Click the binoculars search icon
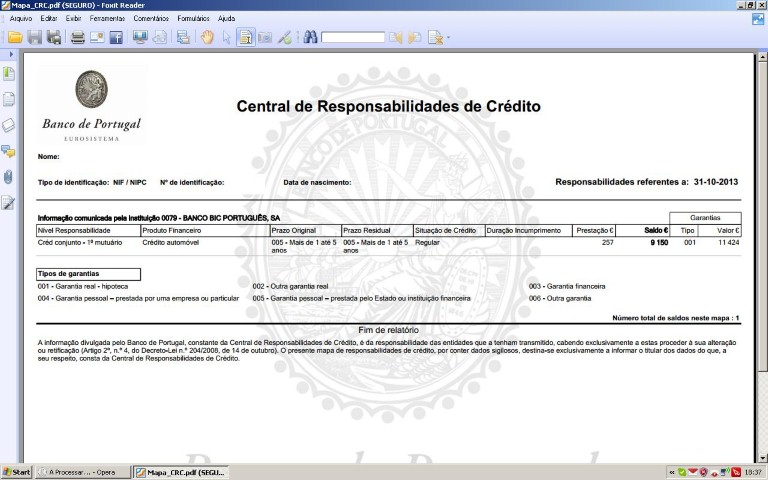 click(x=310, y=38)
